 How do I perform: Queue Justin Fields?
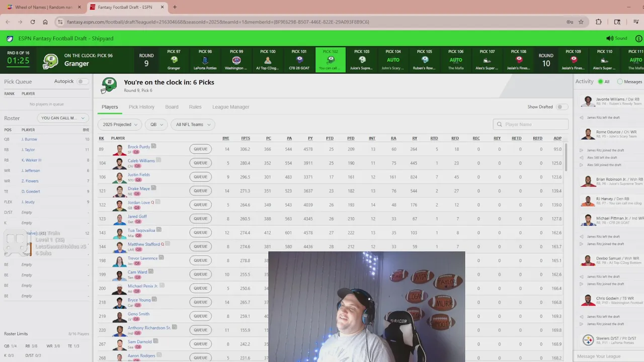point(200,177)
